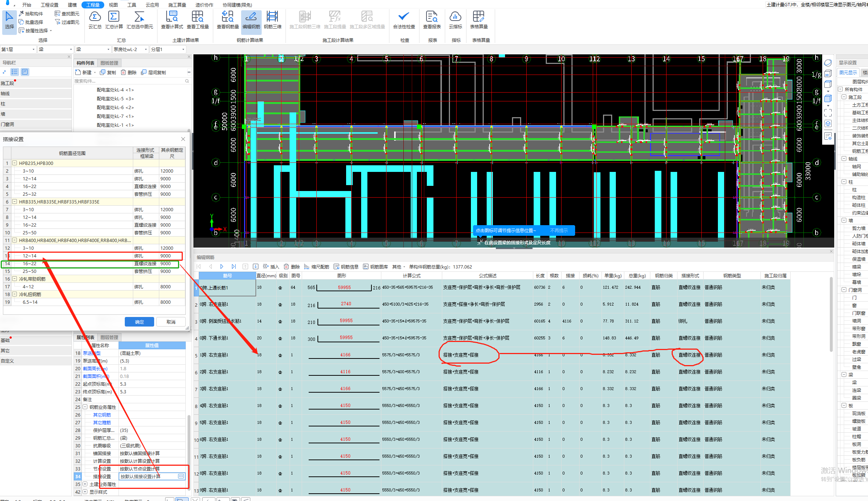This screenshot has width=868, height=501.
Task: Open 查看工程量 view quantities tool
Action: pos(197,20)
